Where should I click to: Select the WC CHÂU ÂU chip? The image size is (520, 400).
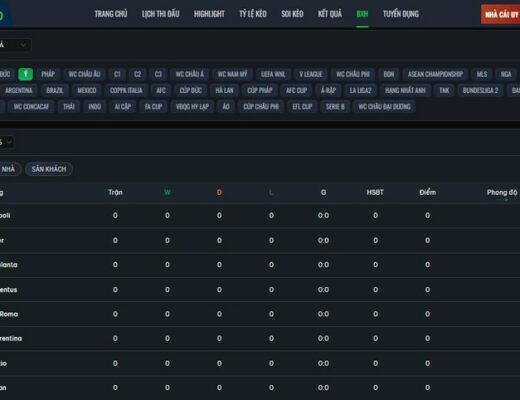[84, 74]
